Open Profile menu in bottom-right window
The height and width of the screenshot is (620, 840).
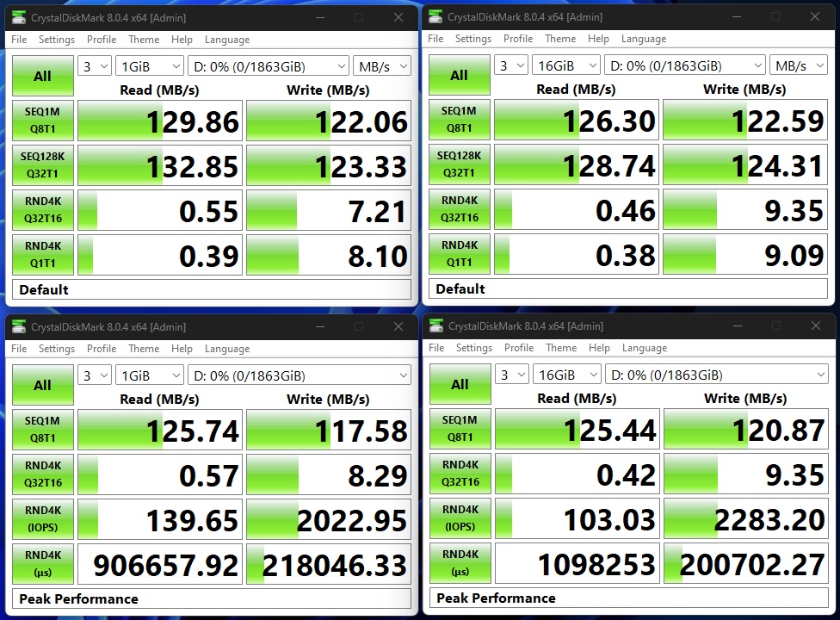tap(519, 347)
